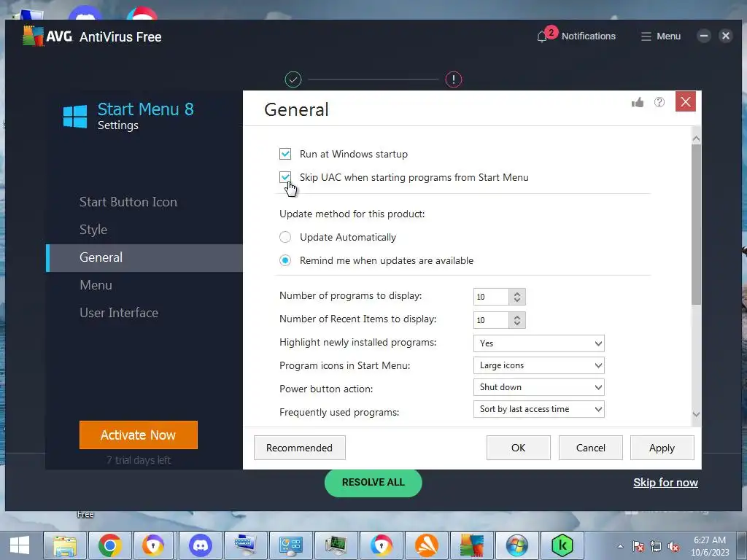The width and height of the screenshot is (747, 560).
Task: Open the Windows orb icon on taskbar
Action: pyautogui.click(x=517, y=545)
